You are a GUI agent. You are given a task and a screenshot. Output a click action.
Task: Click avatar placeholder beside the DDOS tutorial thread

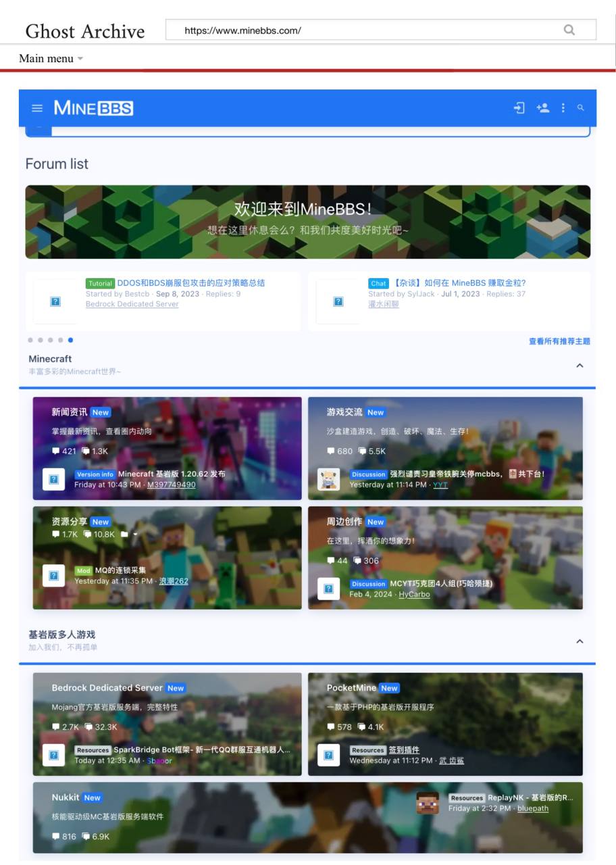[x=55, y=301]
